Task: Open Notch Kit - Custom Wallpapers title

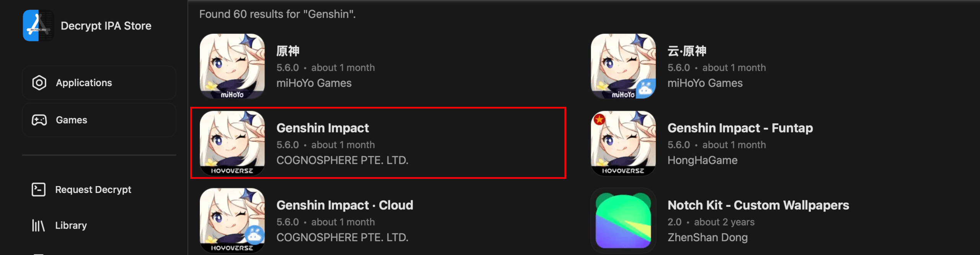Action: coord(758,205)
